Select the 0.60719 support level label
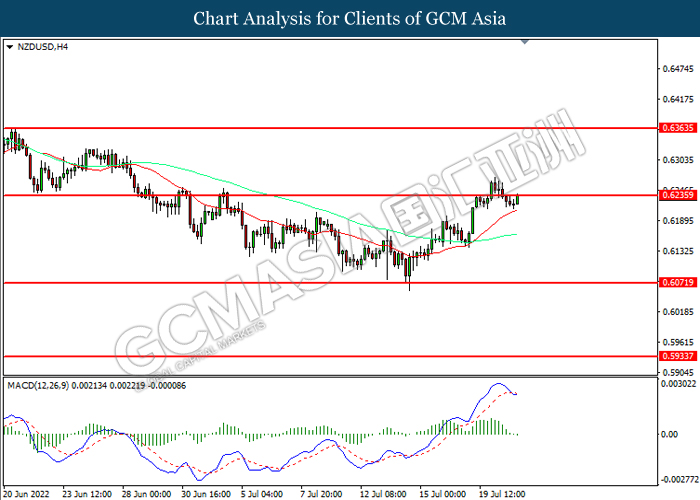This screenshot has height=500, width=700. pos(678,282)
